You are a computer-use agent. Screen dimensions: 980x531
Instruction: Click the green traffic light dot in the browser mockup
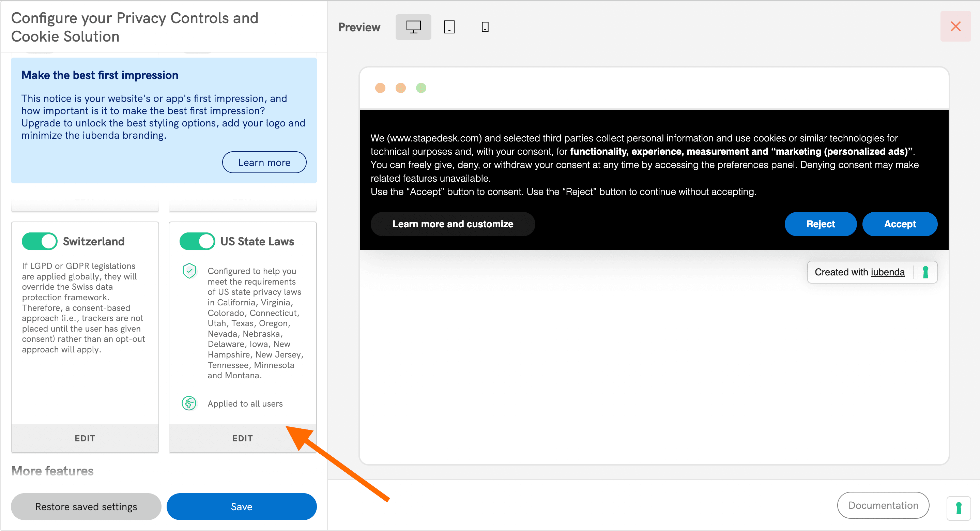(x=421, y=88)
